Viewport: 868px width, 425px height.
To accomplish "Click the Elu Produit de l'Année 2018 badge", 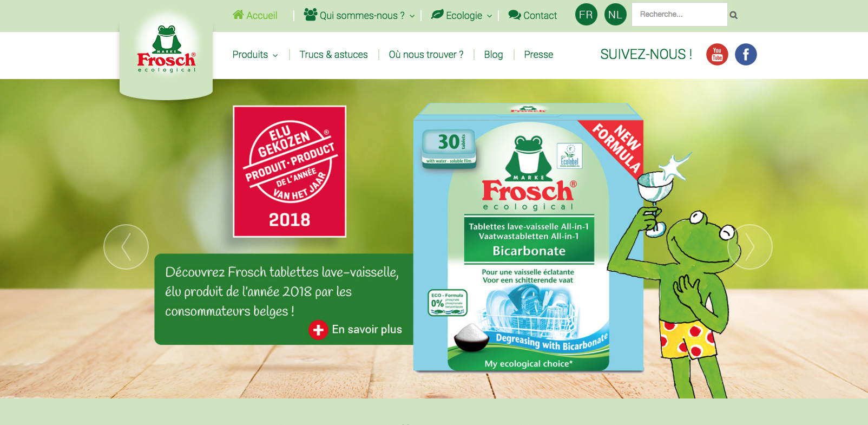I will click(x=290, y=171).
